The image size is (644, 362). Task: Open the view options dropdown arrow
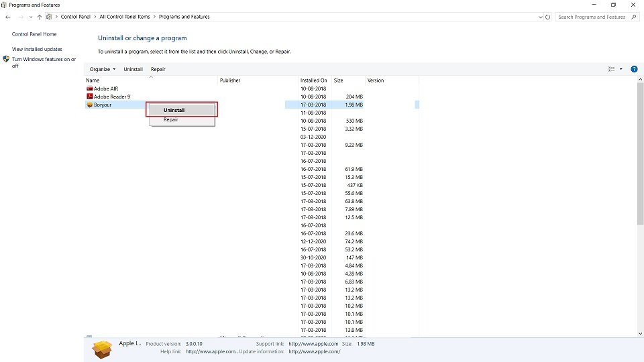(621, 69)
